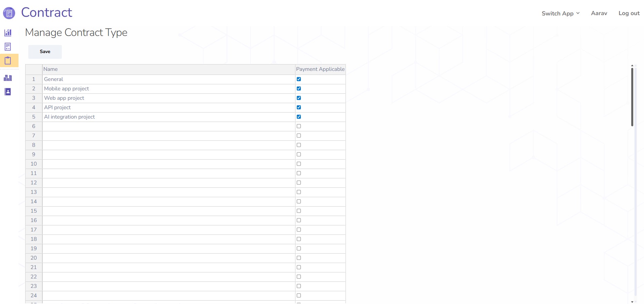Select row header number 13
644x304 pixels.
[34, 192]
